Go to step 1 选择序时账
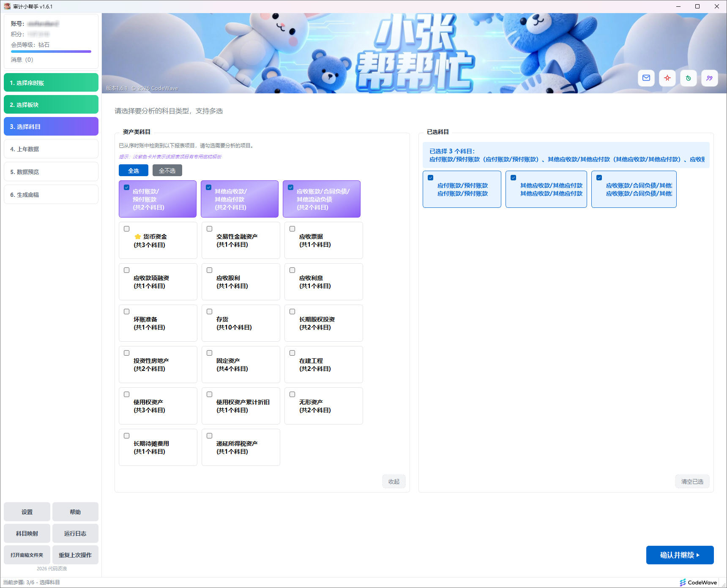The width and height of the screenshot is (727, 588). pos(51,83)
